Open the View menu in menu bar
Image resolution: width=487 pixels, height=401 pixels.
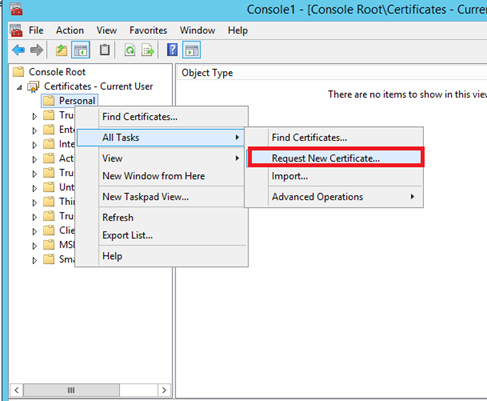107,30
